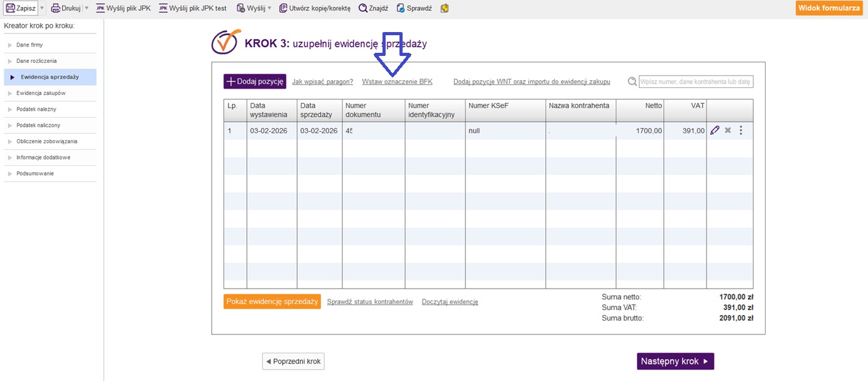Open the Podsumowanie step
The image size is (868, 381).
[35, 174]
